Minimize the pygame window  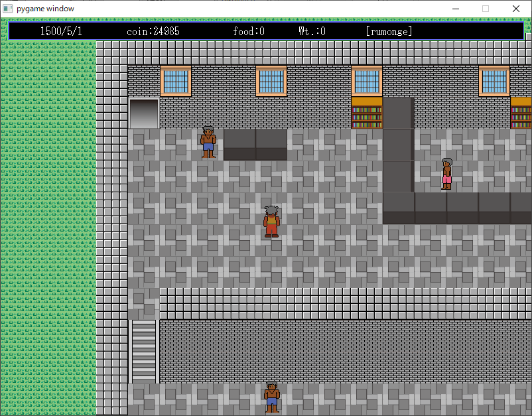point(456,9)
